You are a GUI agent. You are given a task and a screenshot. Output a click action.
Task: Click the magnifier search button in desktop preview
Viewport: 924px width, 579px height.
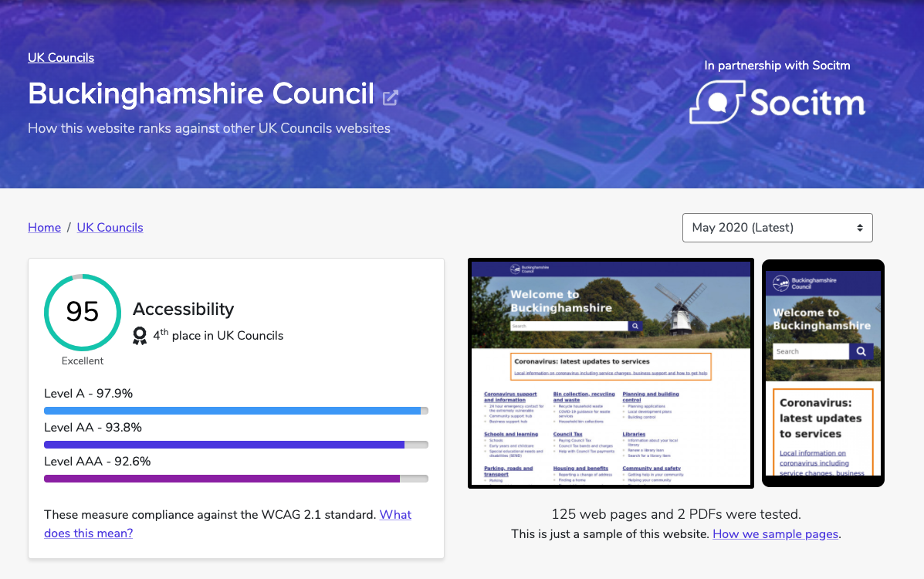click(635, 327)
